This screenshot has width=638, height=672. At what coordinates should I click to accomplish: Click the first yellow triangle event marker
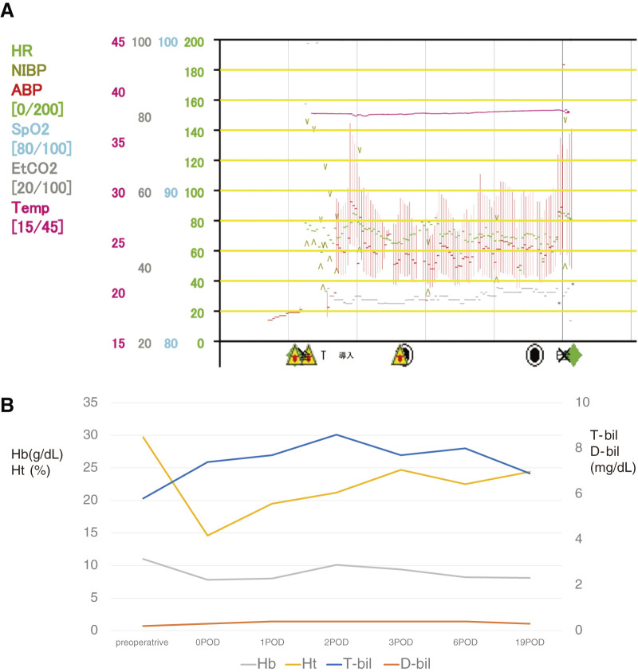[294, 356]
